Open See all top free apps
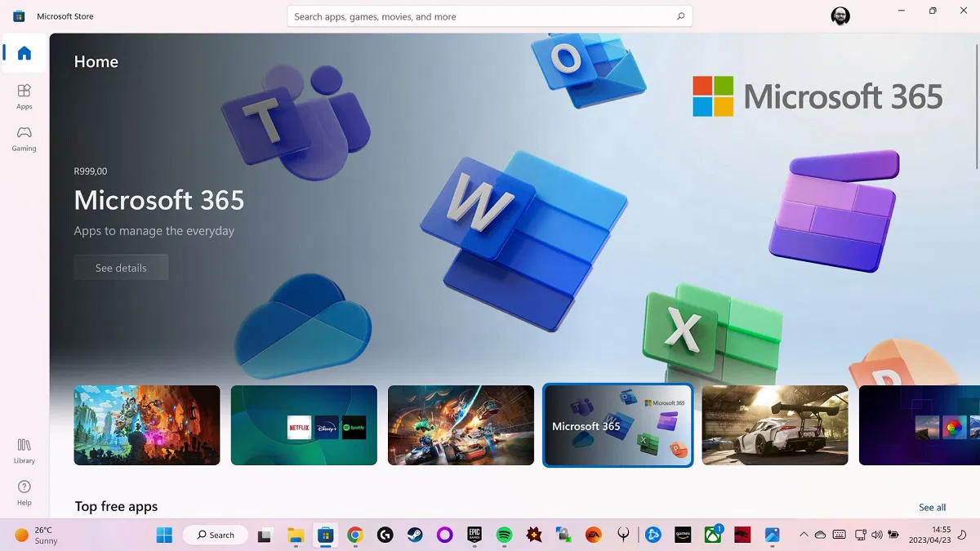This screenshot has width=980, height=551. click(932, 507)
